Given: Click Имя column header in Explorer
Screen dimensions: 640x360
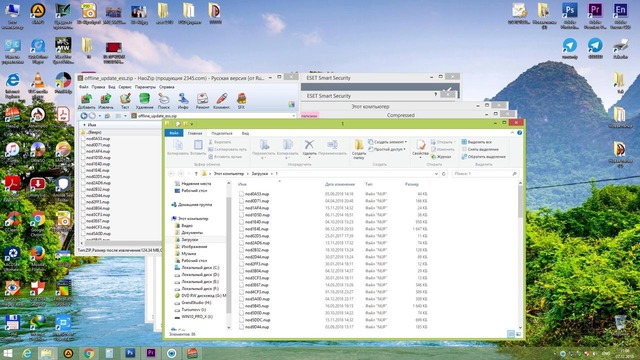Looking at the screenshot, I should pos(242,184).
